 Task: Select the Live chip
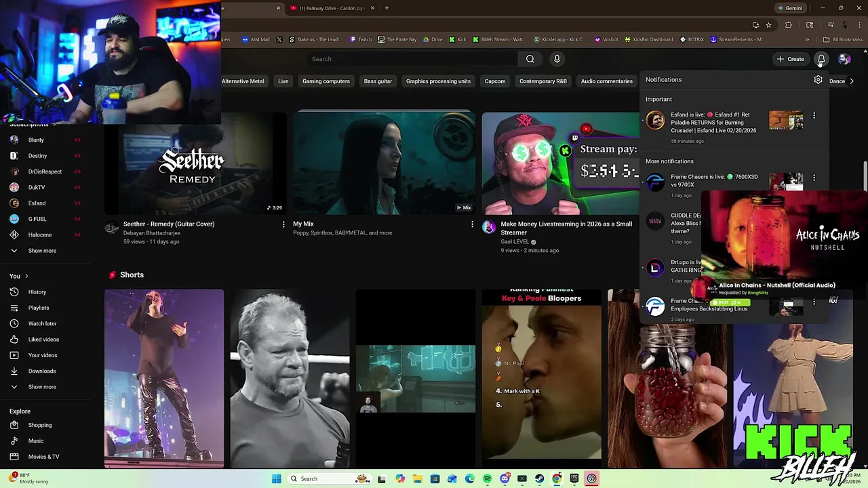tap(283, 81)
